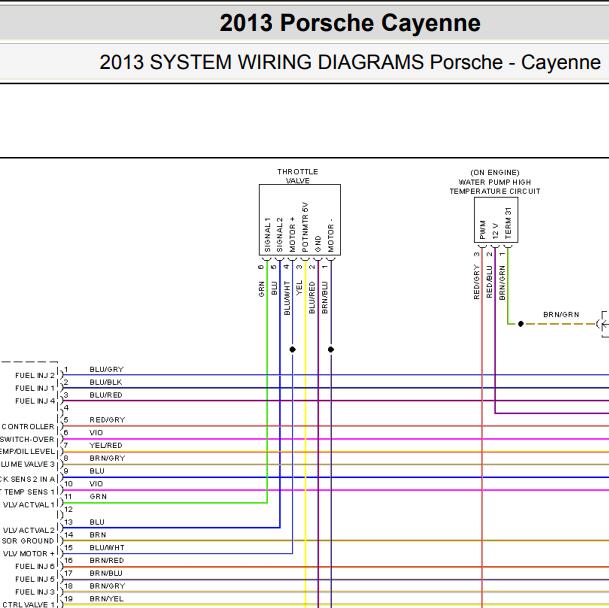
Task: Click vertical "BLU/RED" label below throttle pin 2
Action: pyautogui.click(x=312, y=298)
